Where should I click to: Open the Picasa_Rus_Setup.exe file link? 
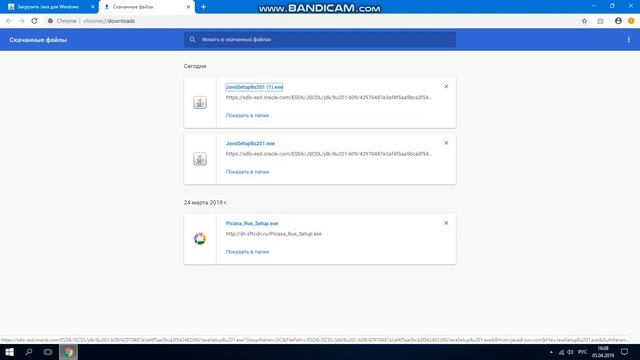[252, 223]
